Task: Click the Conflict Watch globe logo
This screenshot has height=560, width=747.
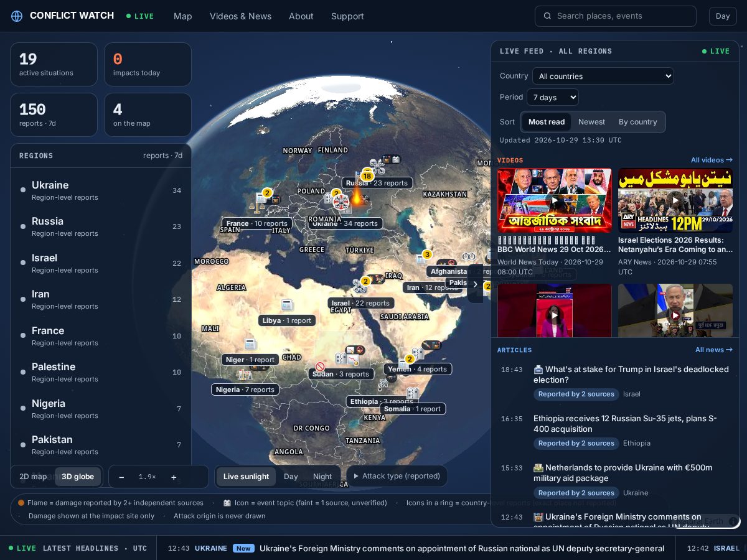Action: [x=17, y=16]
